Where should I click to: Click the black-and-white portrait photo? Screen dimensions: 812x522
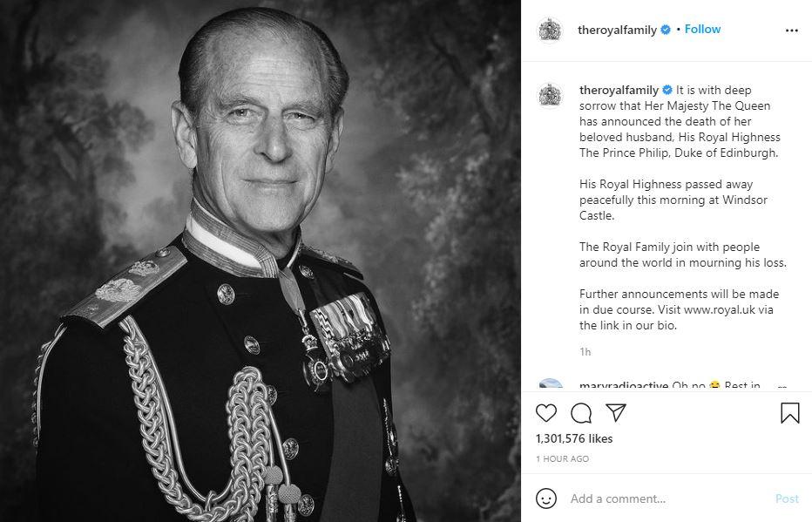click(261, 261)
